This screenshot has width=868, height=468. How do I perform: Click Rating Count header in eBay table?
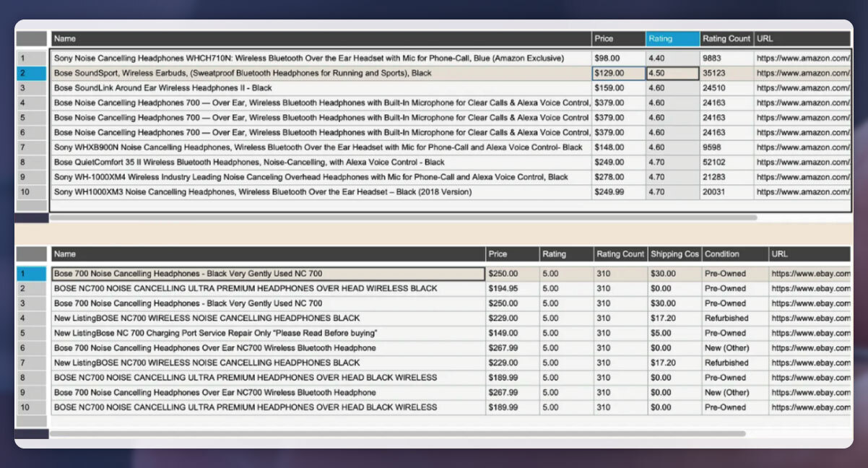[620, 254]
